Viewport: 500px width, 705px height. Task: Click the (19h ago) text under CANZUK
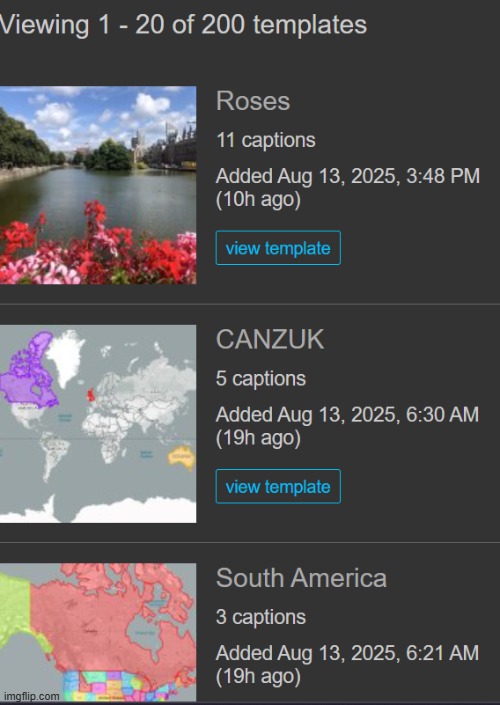(258, 438)
